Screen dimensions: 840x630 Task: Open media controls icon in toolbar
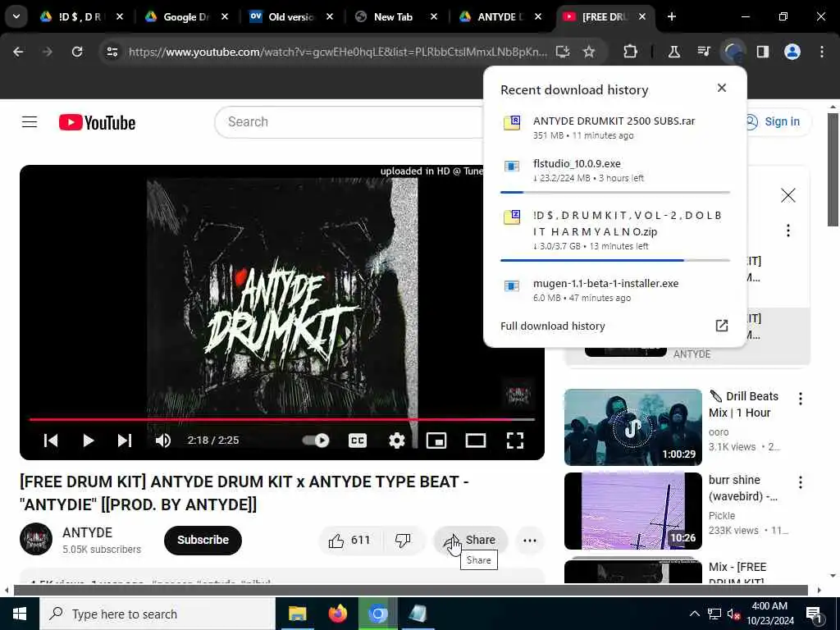[x=703, y=52]
